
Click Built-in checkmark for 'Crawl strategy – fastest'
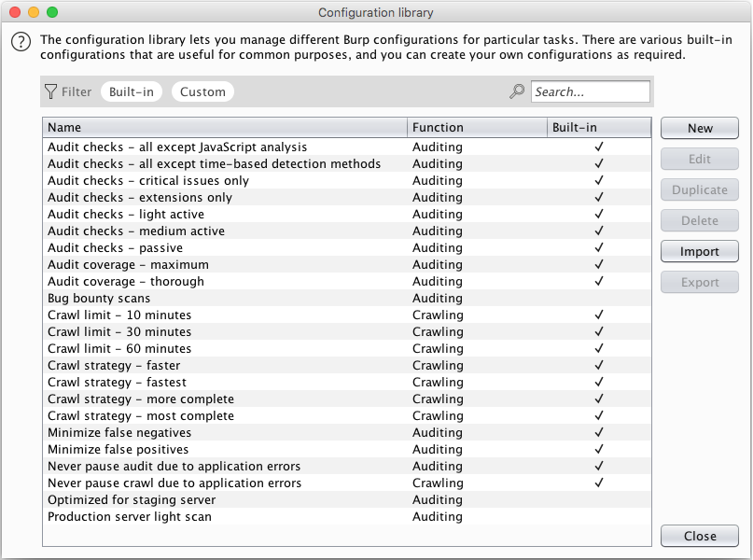(599, 382)
